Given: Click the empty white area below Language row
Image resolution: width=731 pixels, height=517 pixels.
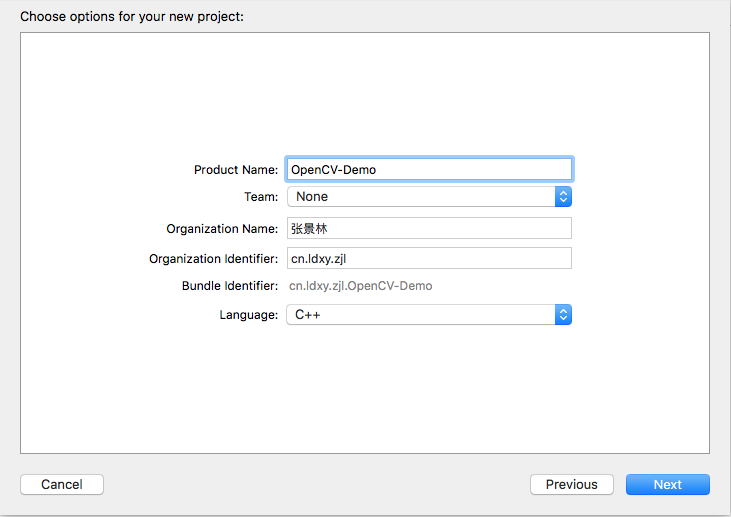Looking at the screenshot, I should tap(365, 389).
